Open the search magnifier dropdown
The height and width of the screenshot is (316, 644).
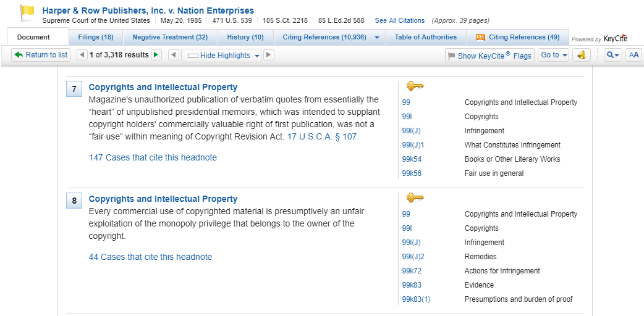coord(612,55)
